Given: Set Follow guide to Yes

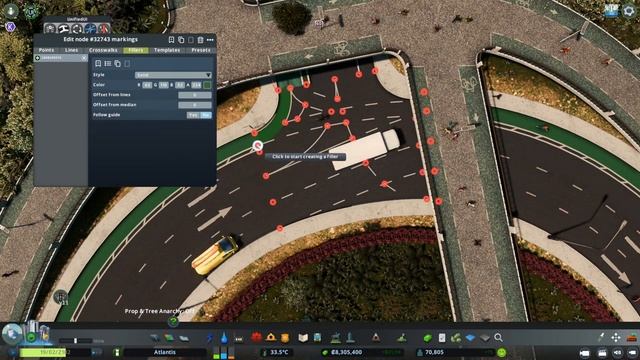Looking at the screenshot, I should [193, 115].
